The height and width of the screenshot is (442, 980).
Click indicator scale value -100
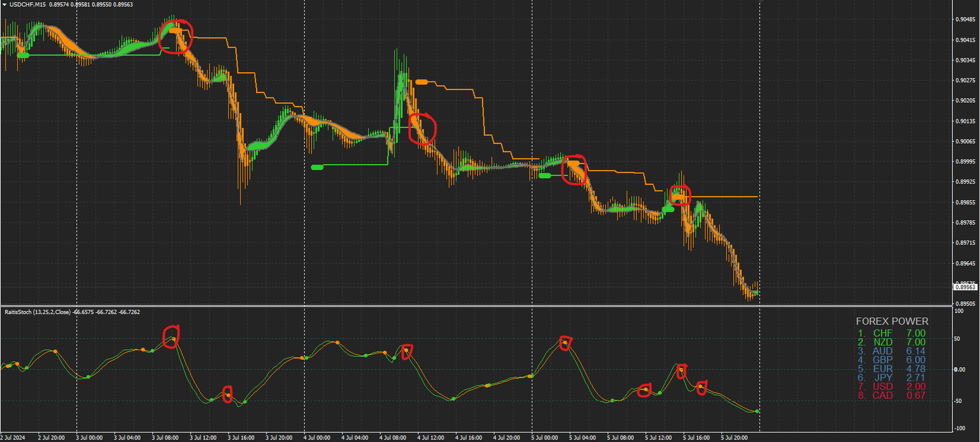[960, 428]
